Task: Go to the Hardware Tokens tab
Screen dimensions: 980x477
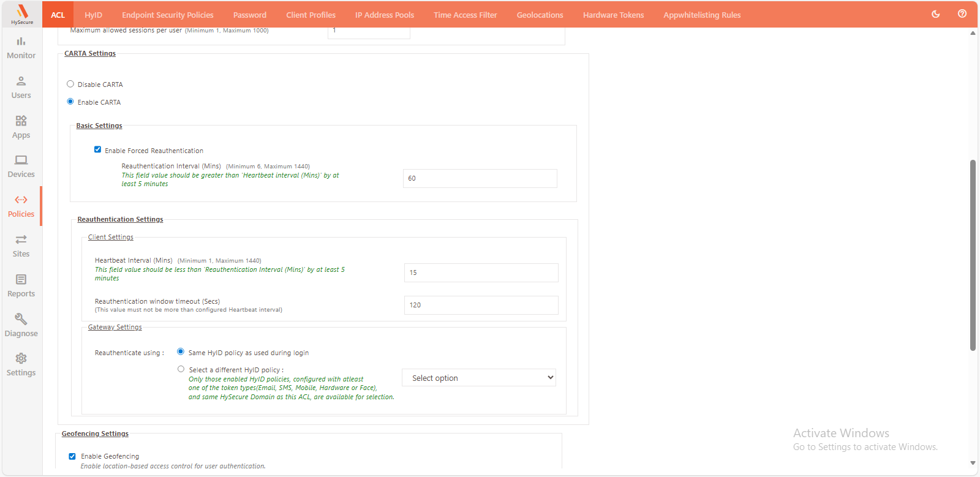Action: (613, 15)
